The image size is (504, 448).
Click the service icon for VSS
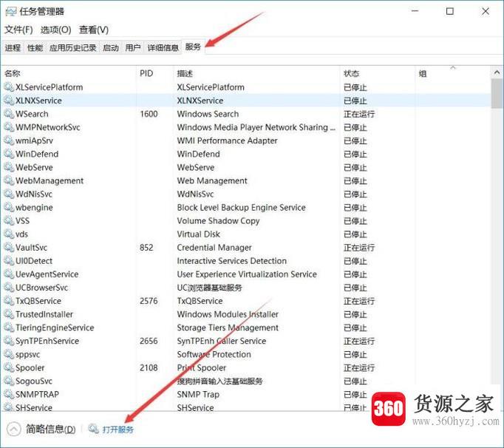tap(9, 220)
